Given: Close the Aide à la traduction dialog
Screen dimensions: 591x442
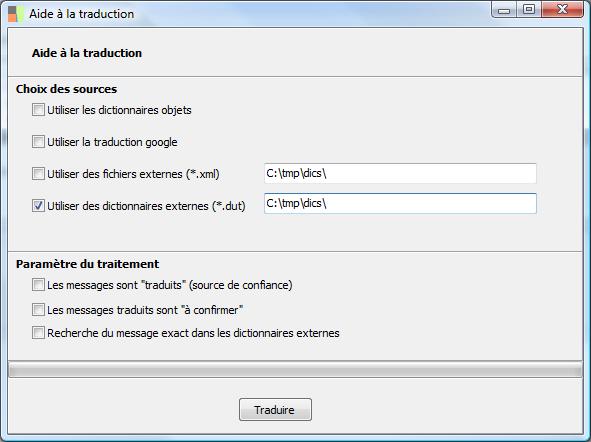Looking at the screenshot, I should point(563,10).
